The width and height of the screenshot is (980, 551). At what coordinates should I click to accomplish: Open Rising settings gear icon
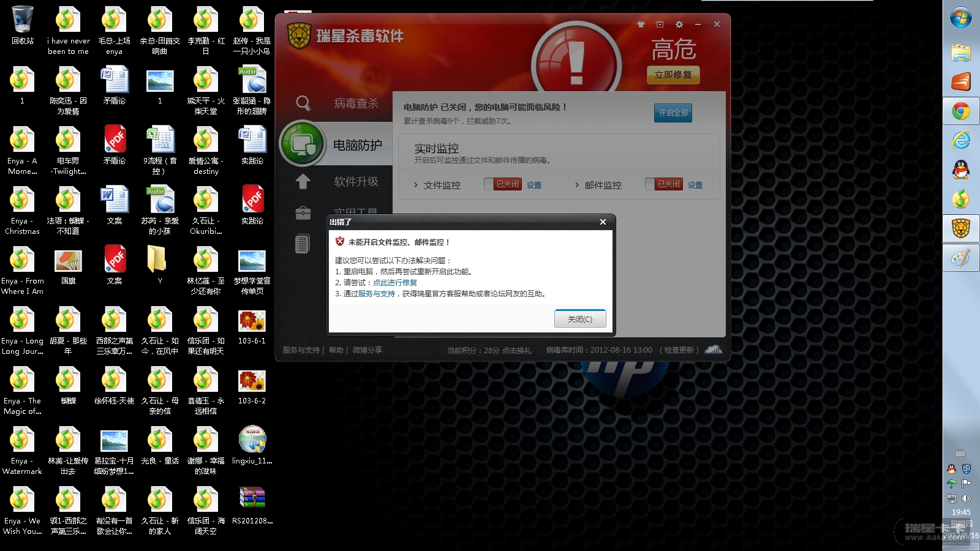(x=679, y=24)
